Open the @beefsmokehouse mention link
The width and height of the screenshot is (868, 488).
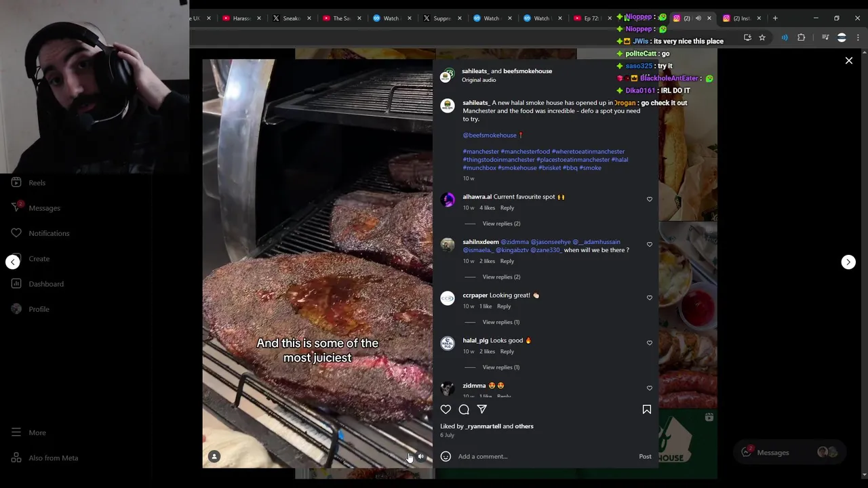point(490,136)
